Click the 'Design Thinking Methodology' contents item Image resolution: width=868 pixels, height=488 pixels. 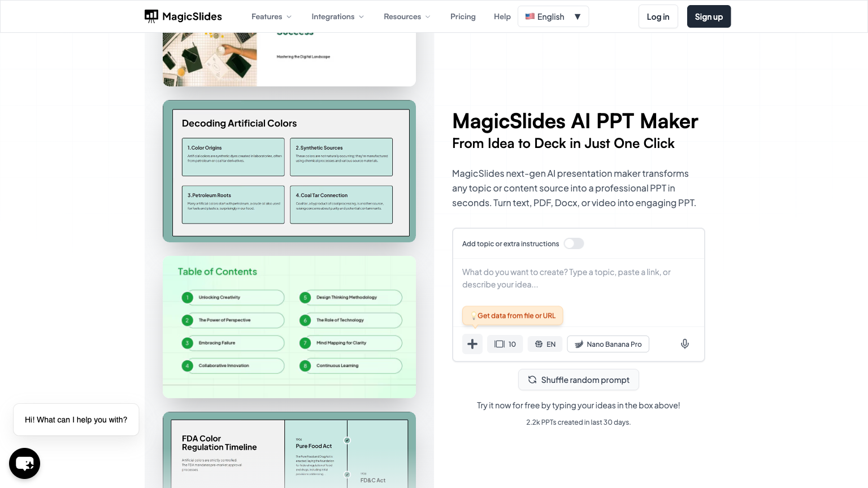(x=346, y=297)
